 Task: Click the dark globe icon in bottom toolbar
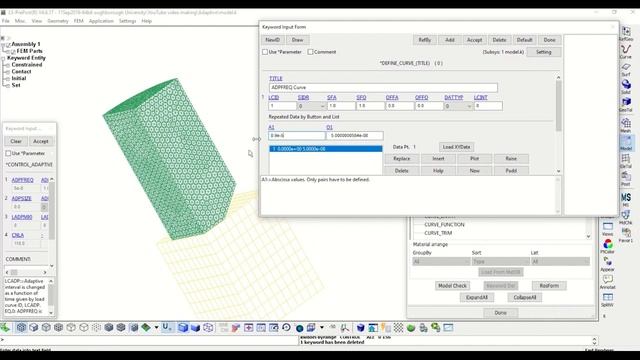(299, 328)
